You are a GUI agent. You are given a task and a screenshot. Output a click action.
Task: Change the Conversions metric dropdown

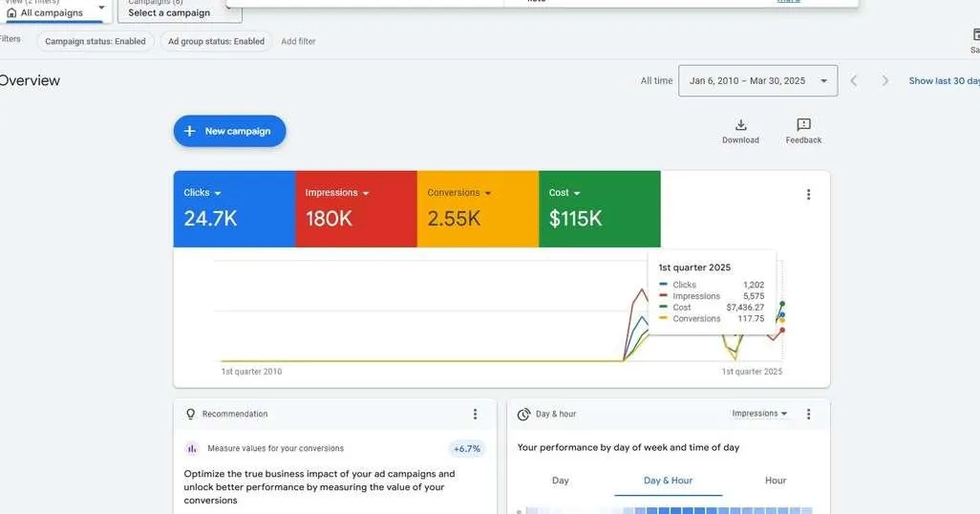pos(459,193)
